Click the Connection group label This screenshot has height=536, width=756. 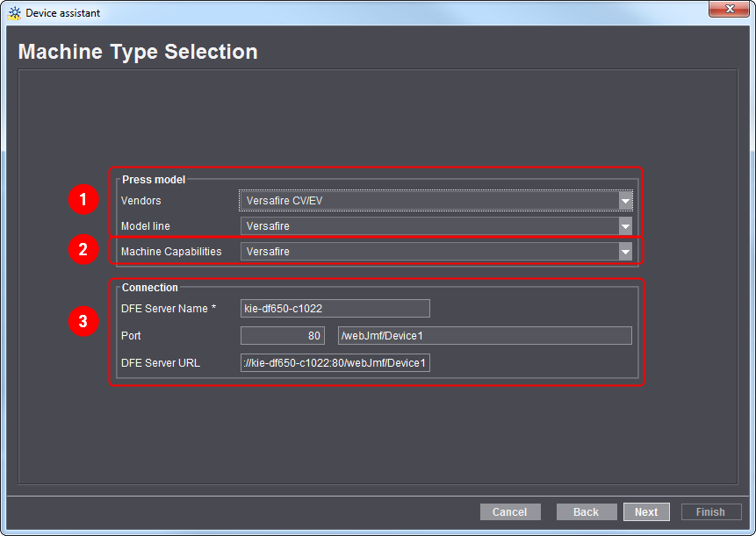(x=150, y=288)
